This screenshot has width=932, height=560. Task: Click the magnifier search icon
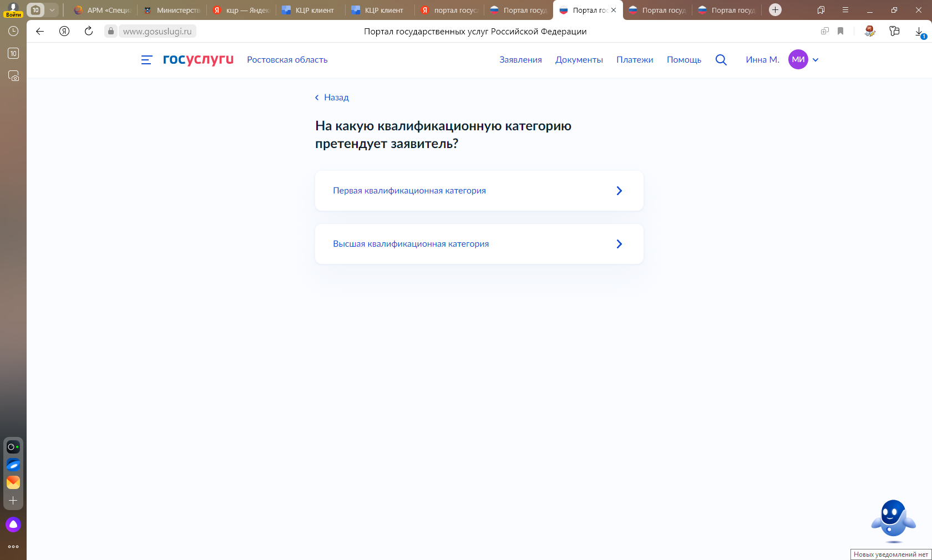point(721,60)
